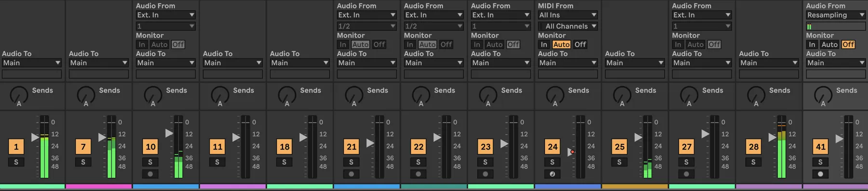
Task: Click Send A knob on track 1
Action: point(19,95)
